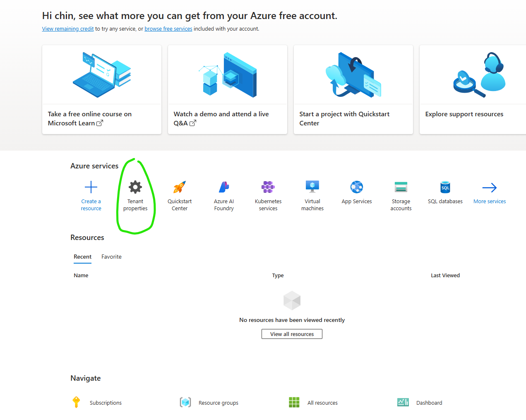This screenshot has width=526, height=420.
Task: Open App Services globe icon
Action: (357, 187)
